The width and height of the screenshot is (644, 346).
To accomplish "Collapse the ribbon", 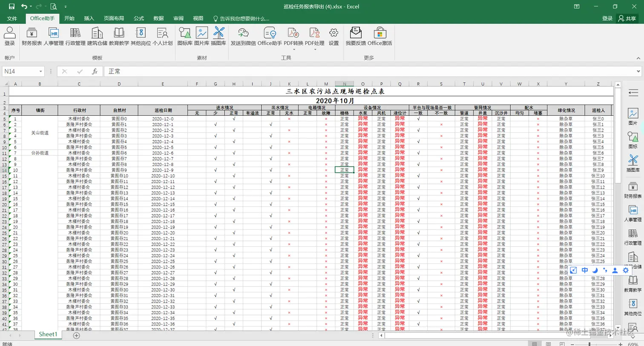I will pyautogui.click(x=638, y=58).
